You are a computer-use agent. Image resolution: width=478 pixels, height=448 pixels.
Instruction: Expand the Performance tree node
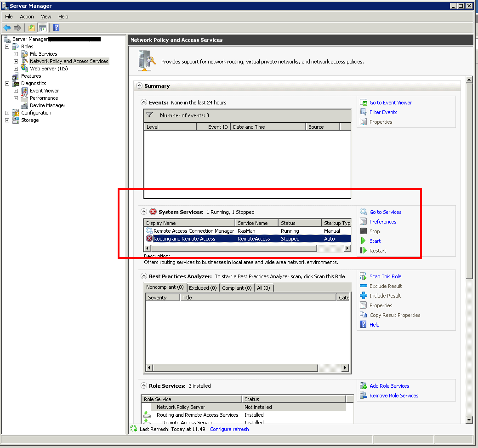tap(16, 98)
